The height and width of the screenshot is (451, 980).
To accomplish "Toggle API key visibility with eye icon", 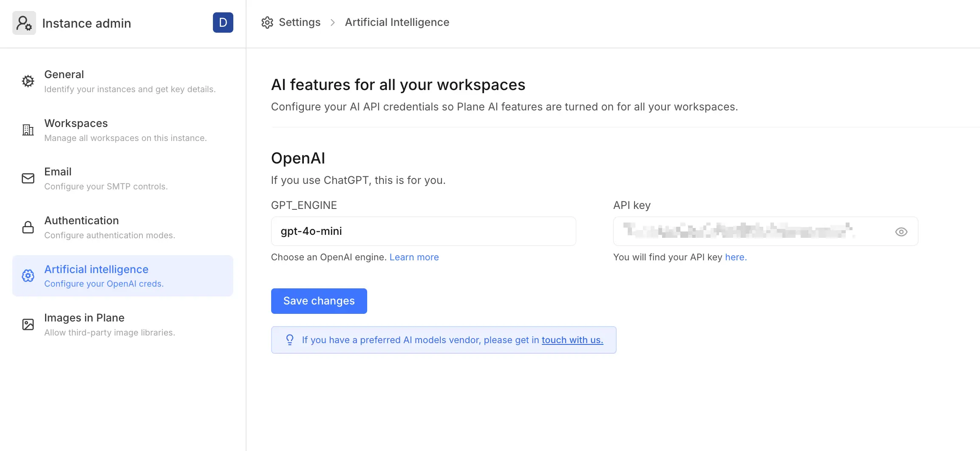I will [x=901, y=232].
